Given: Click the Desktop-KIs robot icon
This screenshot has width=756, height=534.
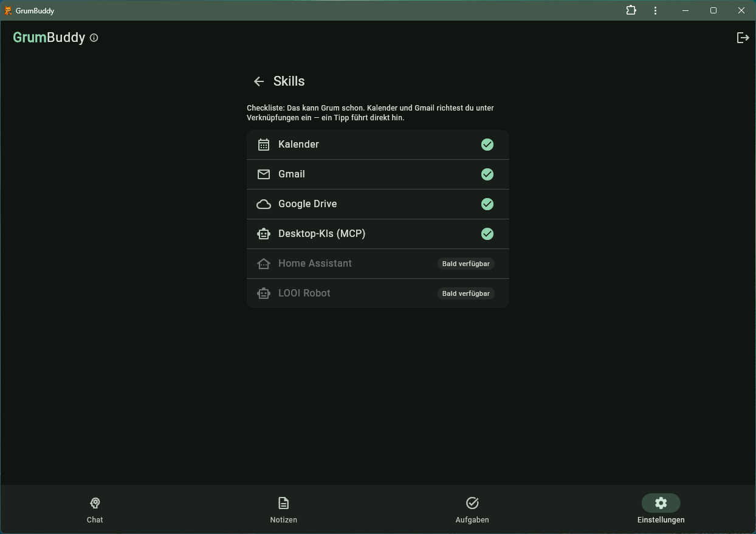Looking at the screenshot, I should (x=264, y=234).
